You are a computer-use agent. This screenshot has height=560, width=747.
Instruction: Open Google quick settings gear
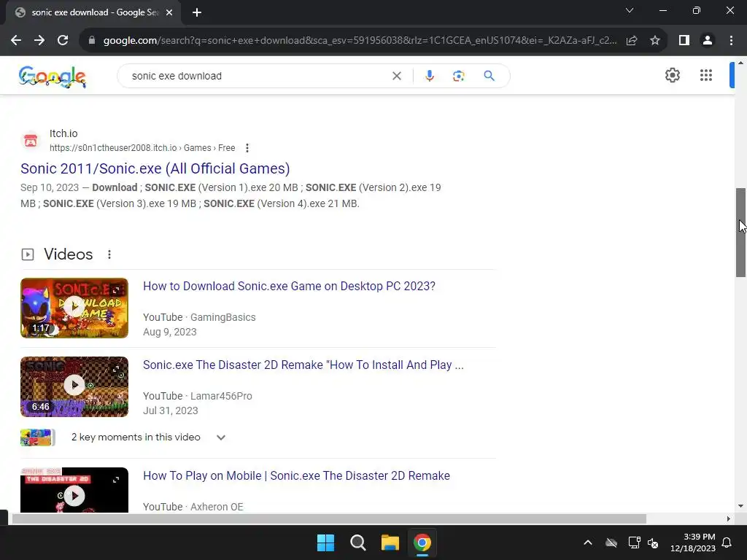(672, 75)
